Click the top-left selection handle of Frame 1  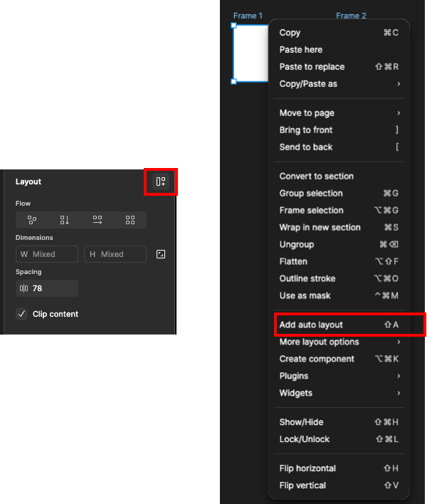(234, 26)
